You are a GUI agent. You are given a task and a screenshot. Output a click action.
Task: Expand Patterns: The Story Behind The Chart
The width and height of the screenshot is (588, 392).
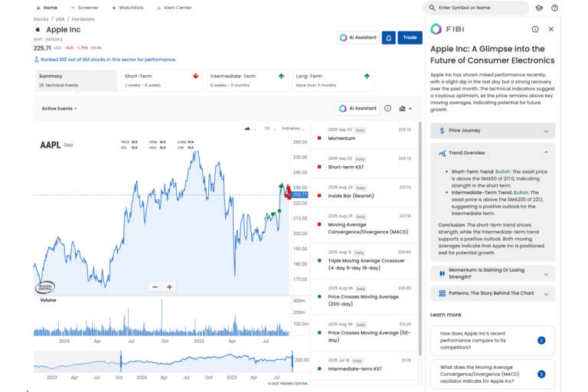tap(492, 293)
